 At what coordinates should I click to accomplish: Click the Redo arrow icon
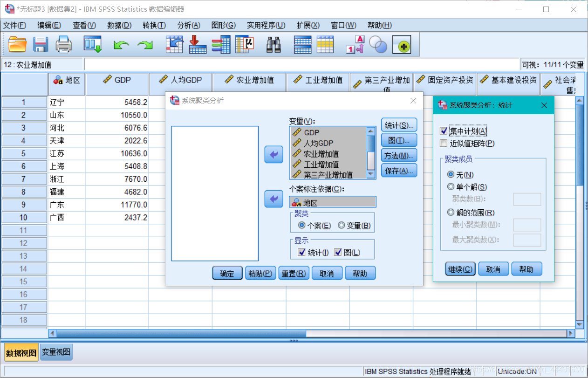coord(145,45)
